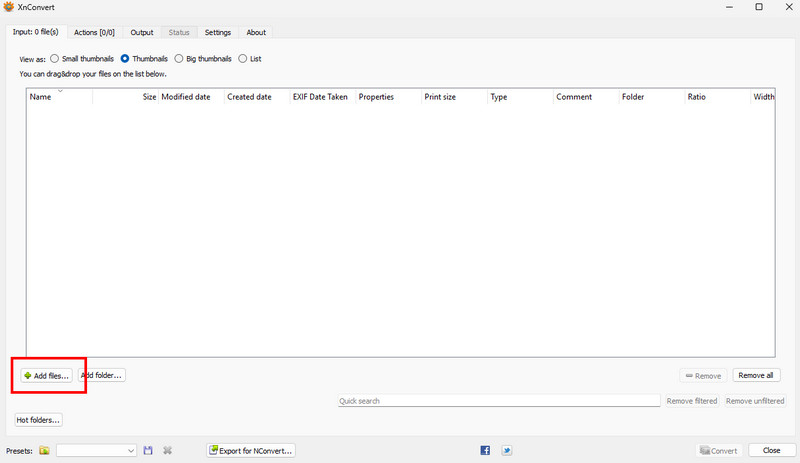800x463 pixels.
Task: Click the Add folder button
Action: 101,376
